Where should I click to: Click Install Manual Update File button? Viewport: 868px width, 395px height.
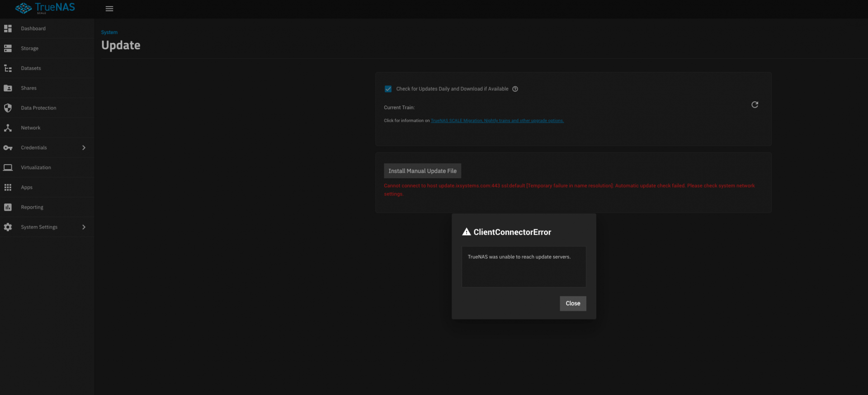[x=422, y=171]
